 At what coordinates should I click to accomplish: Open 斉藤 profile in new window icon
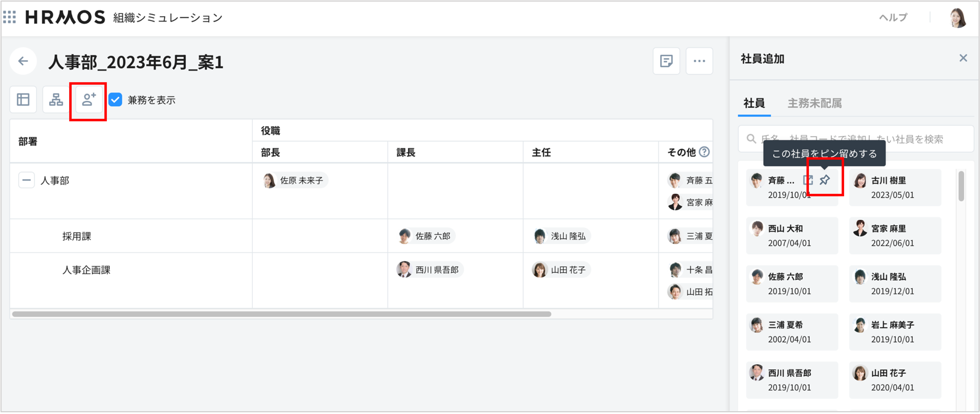[808, 180]
